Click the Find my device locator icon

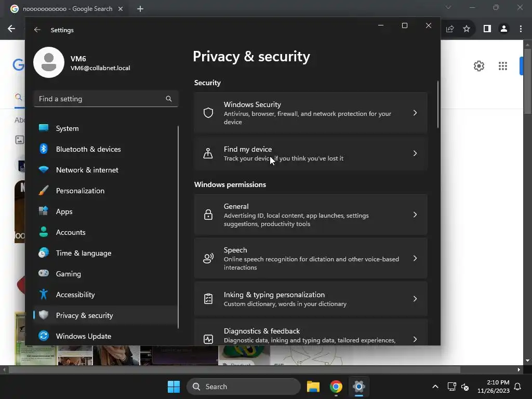[x=208, y=153]
